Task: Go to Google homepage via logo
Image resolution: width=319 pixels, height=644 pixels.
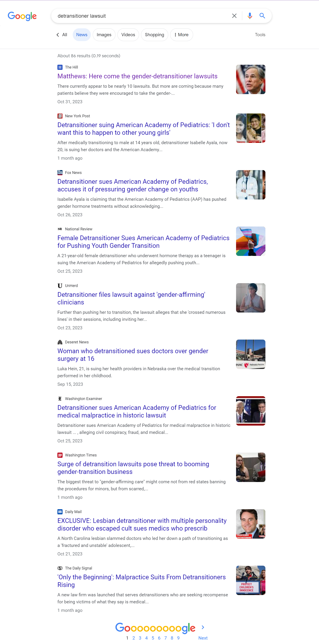Action: [22, 16]
